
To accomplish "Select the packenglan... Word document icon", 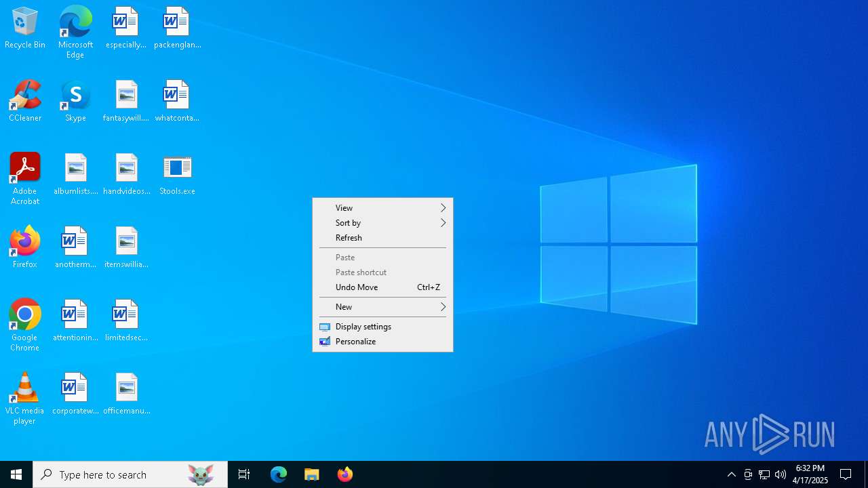I will pyautogui.click(x=177, y=28).
